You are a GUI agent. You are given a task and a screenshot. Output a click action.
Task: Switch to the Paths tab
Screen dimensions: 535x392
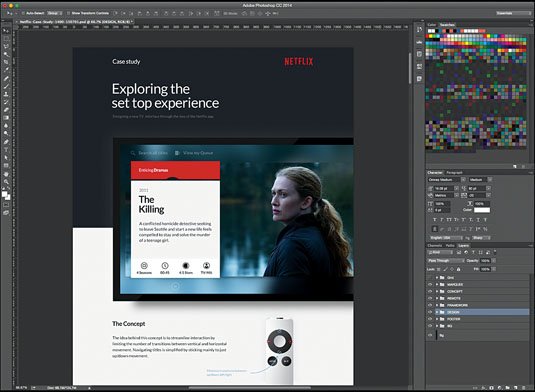[x=450, y=246]
